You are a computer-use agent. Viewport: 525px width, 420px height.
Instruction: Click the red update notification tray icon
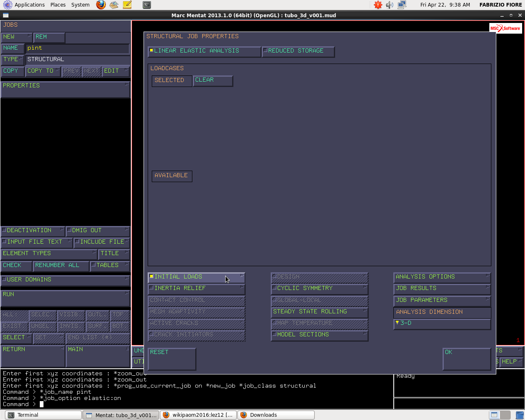[x=378, y=5]
